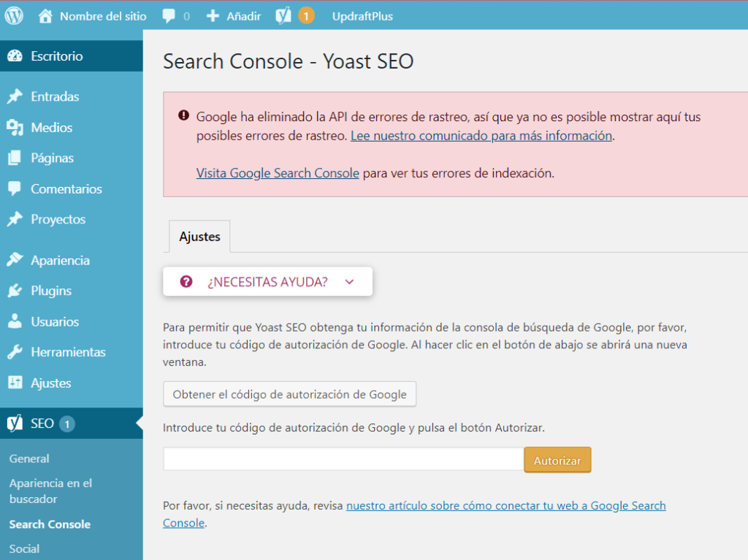Click the Herramientas wrench icon
748x560 pixels.
[15, 352]
